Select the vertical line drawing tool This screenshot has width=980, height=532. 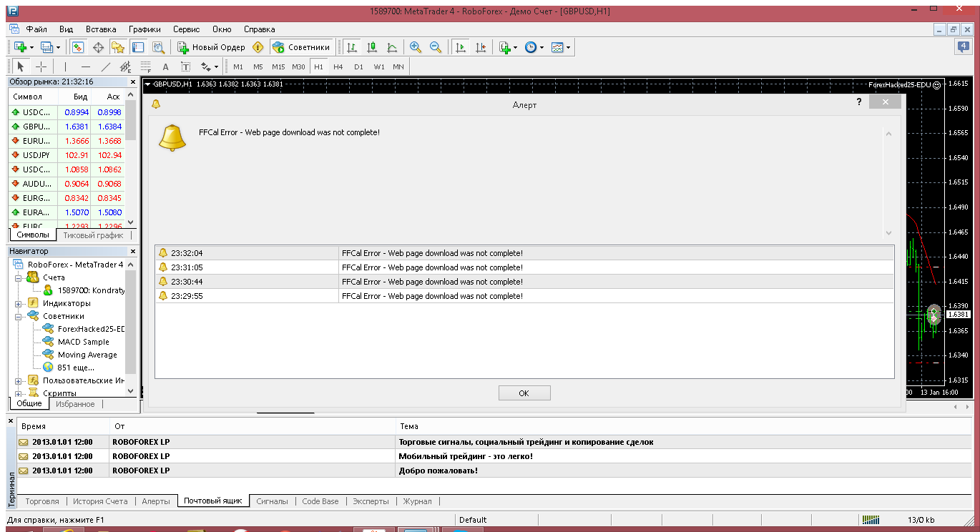pos(65,66)
